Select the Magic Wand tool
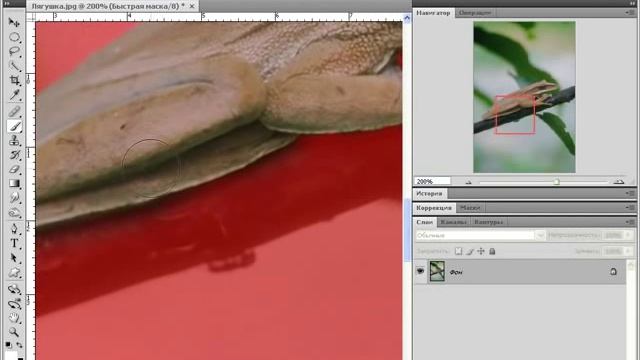This screenshot has height=360, width=640. 14,66
